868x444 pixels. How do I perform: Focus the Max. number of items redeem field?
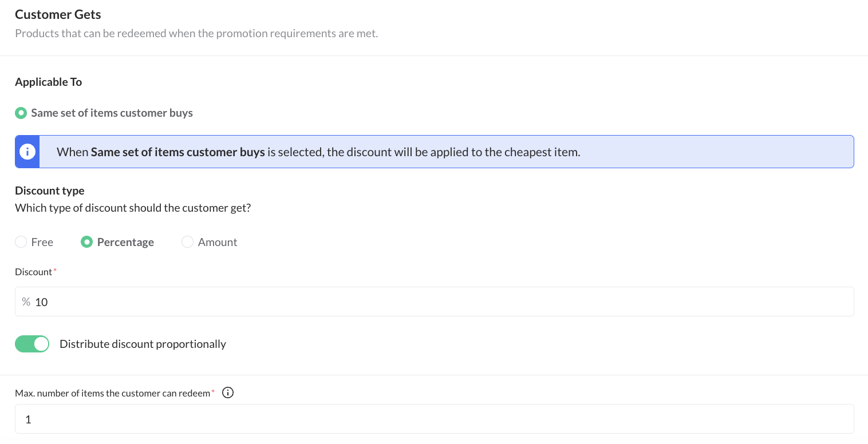point(435,419)
